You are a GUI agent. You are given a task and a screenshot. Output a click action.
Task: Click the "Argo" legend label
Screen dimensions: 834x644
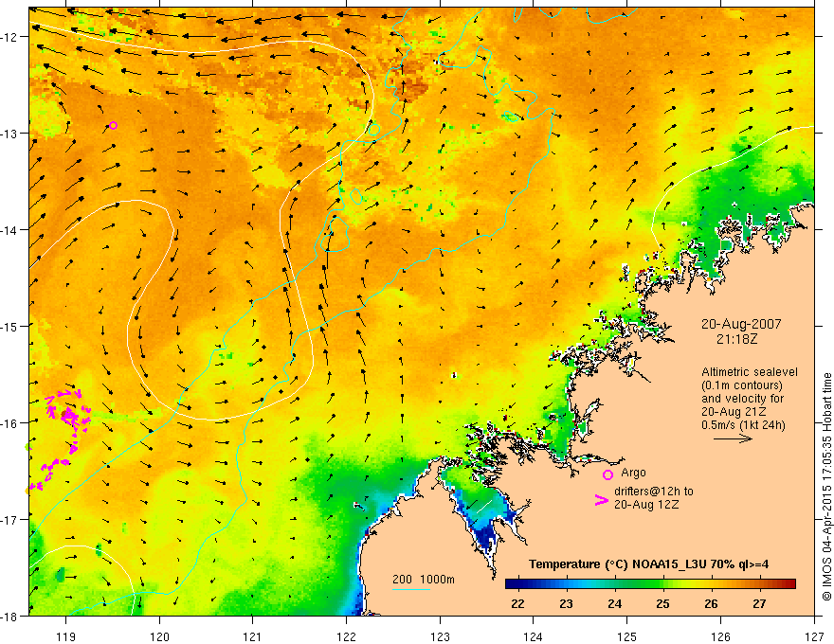(633, 473)
